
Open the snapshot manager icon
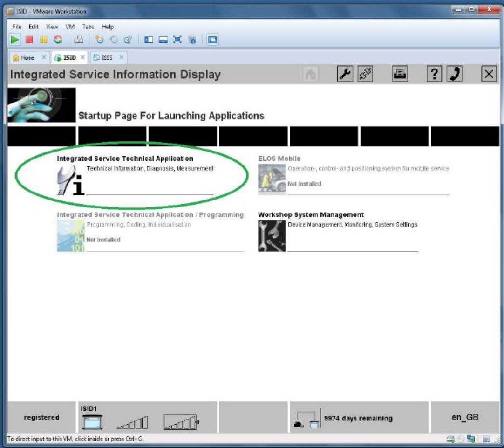(x=128, y=40)
